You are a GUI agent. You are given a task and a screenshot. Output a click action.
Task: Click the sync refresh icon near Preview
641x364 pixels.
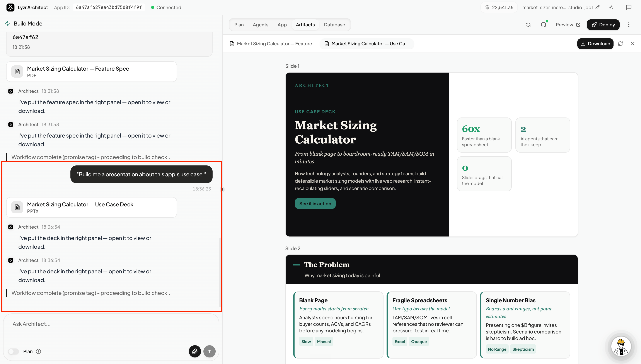[x=528, y=25]
